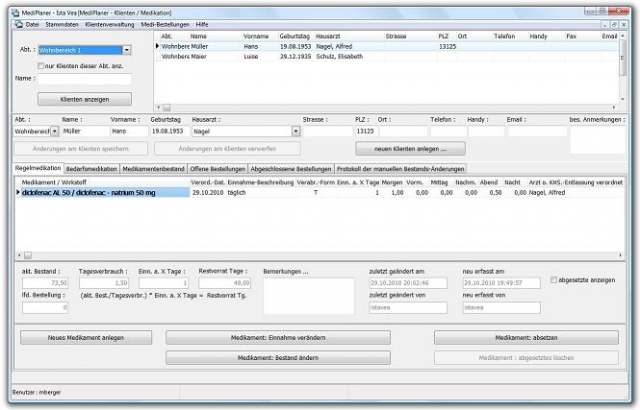Click the Restvorrat Tage field showing 49,00
Image resolution: width=640 pixels, height=410 pixels.
pos(224,283)
